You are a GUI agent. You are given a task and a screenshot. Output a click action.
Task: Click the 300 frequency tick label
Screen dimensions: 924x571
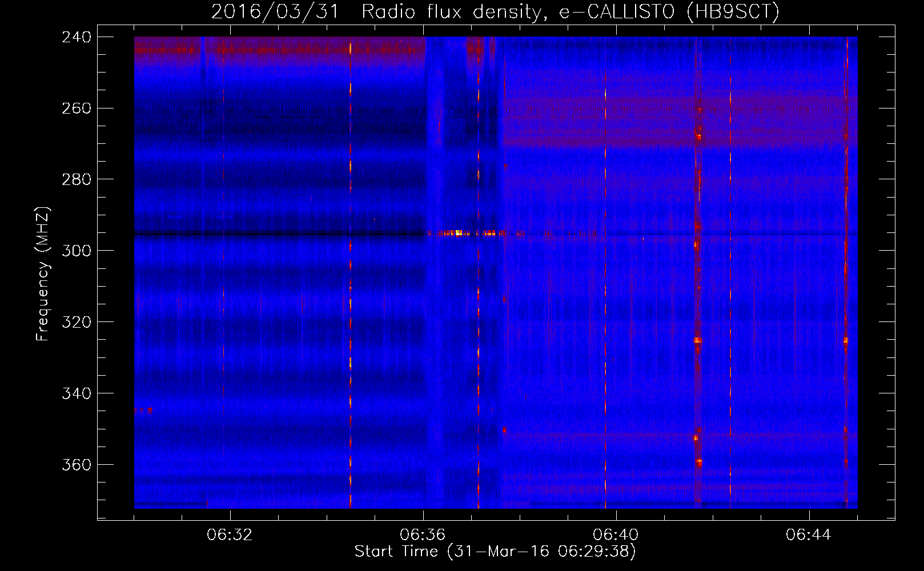coord(77,251)
